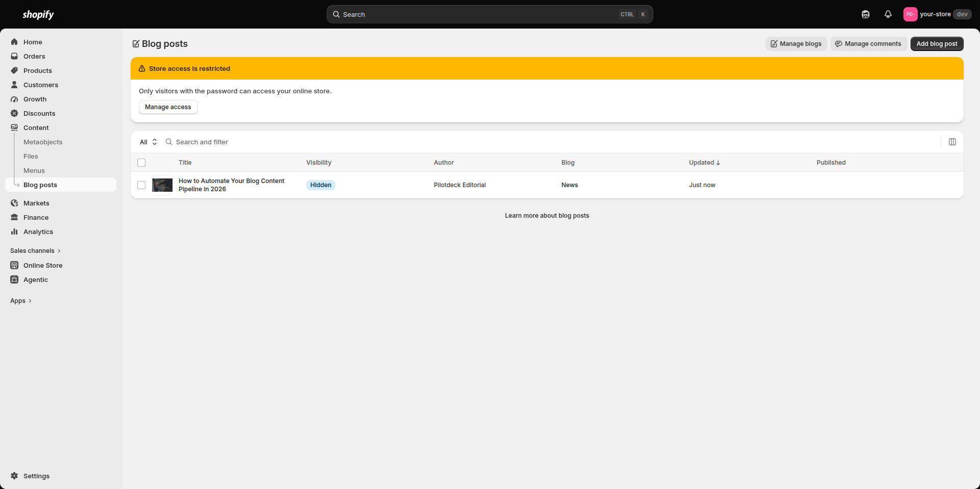Click the Hidden visibility badge
980x489 pixels.
(321, 185)
